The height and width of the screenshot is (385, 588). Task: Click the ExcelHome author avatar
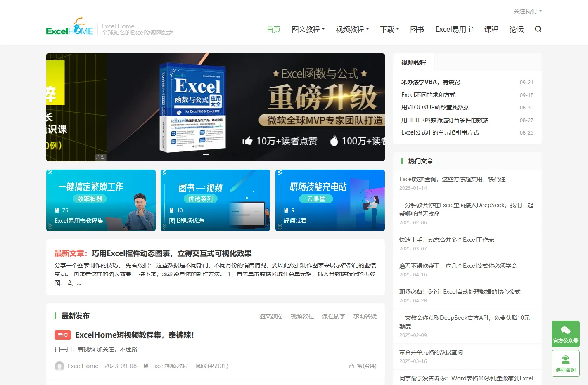click(59, 366)
